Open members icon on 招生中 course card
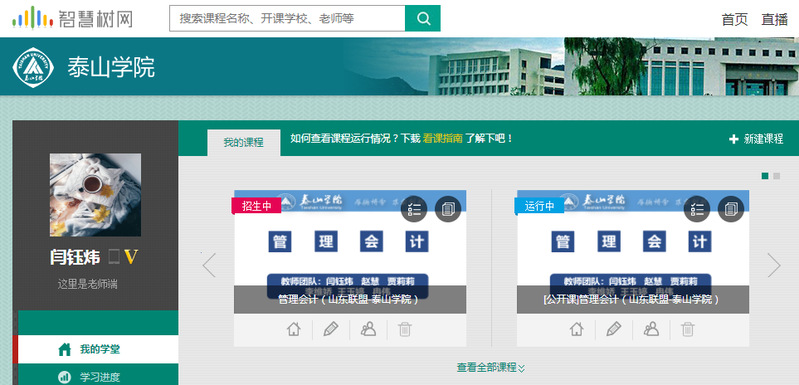 (368, 329)
